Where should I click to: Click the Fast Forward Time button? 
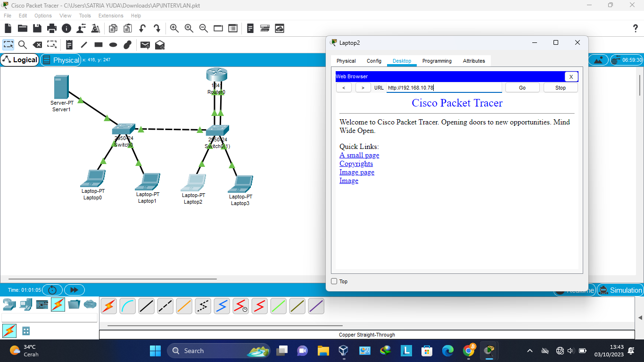[74, 290]
